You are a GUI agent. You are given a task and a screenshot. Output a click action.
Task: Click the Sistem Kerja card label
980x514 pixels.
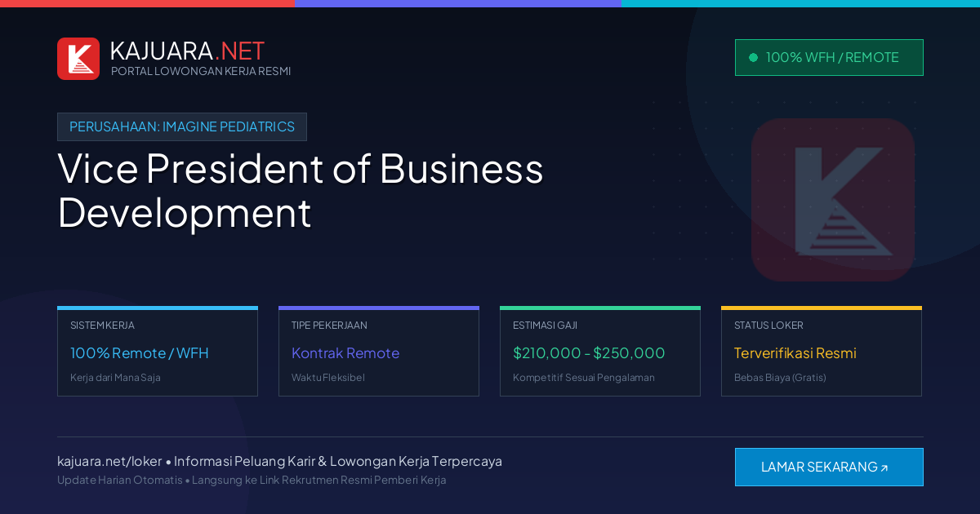pyautogui.click(x=102, y=326)
